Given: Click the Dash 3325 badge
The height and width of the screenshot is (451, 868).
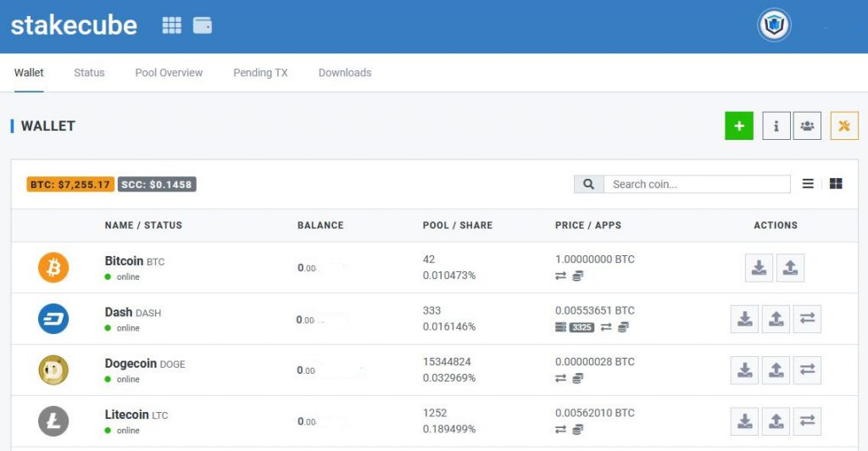Looking at the screenshot, I should coord(581,327).
